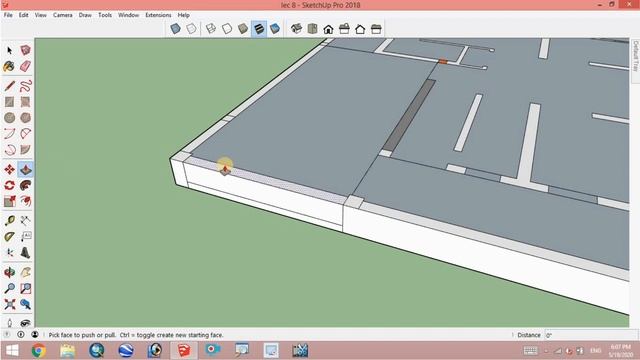
Task: Select the Pan hand tool
Action: click(25, 273)
